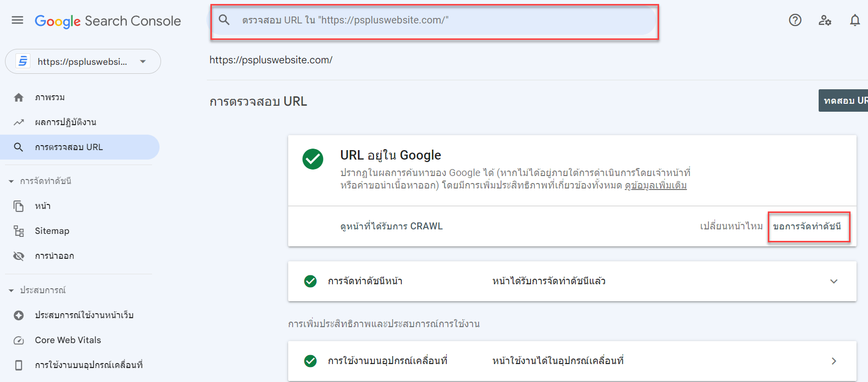This screenshot has height=382, width=868.
Task: Click the trend line icon for ผลการปฏิบัติงาน
Action: click(x=19, y=122)
